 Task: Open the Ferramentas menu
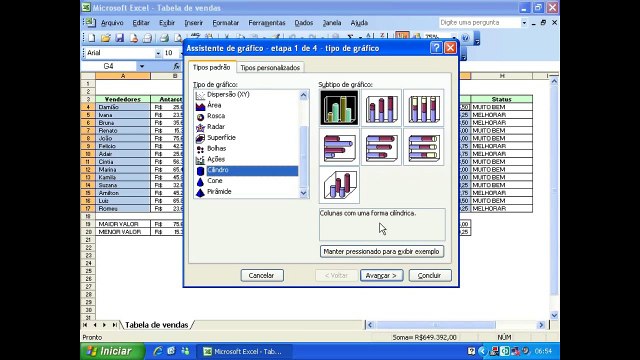coord(267,23)
